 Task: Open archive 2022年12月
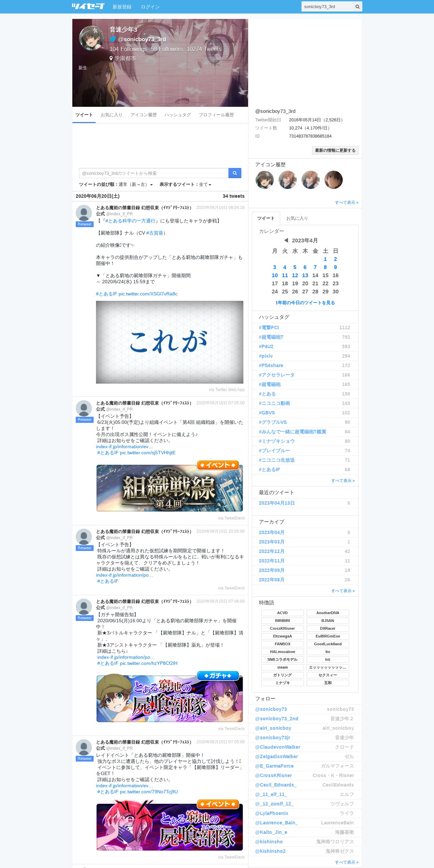271,551
